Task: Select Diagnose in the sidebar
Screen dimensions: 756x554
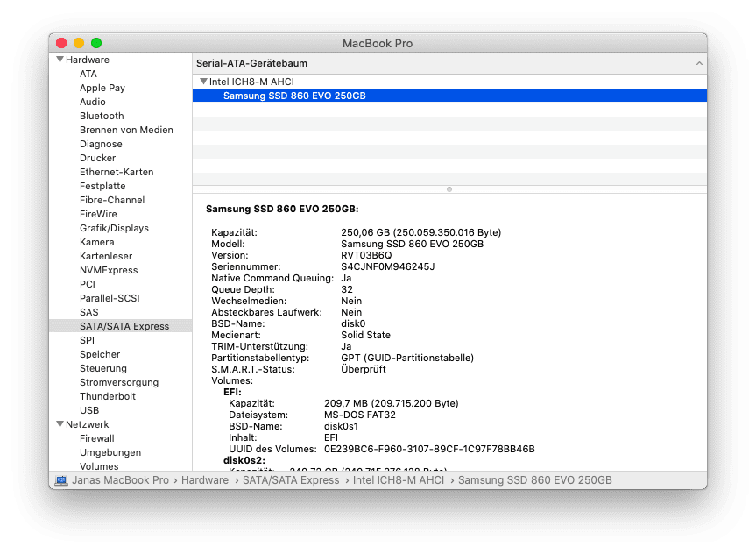Action: tap(101, 144)
